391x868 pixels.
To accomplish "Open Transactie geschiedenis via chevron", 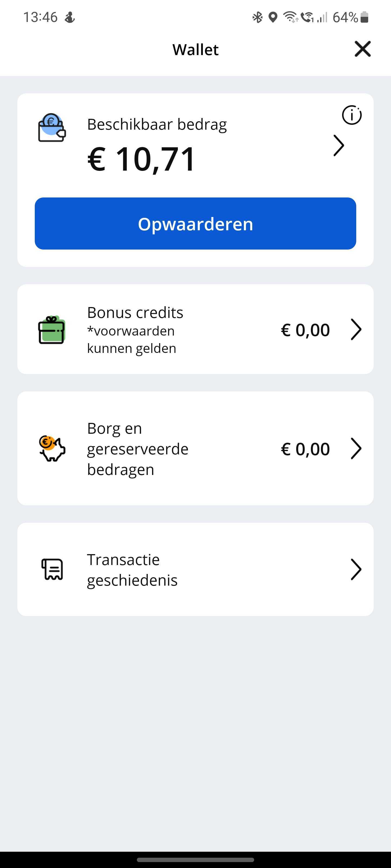I will point(356,569).
